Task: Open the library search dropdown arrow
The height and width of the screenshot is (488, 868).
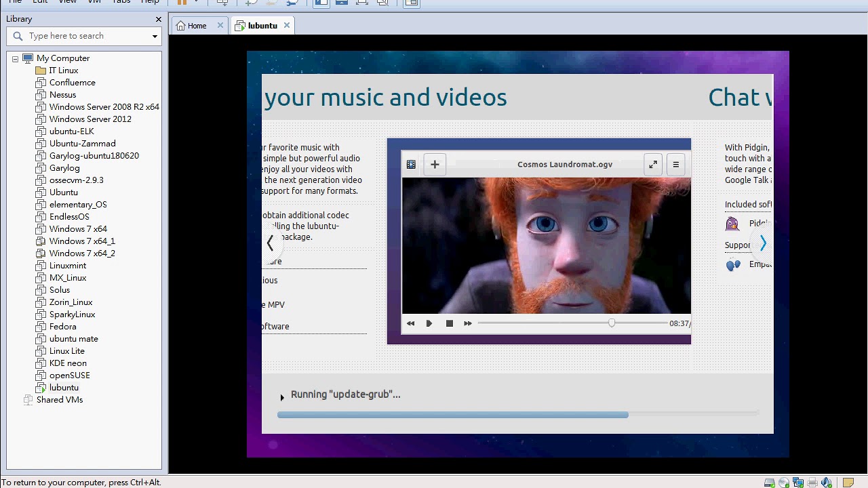Action: coord(155,37)
